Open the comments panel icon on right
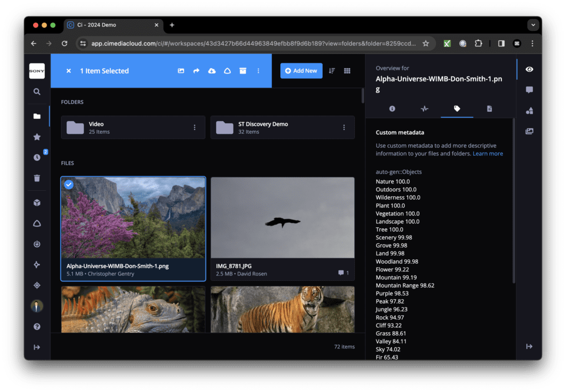The height and width of the screenshot is (392, 566). [x=530, y=90]
